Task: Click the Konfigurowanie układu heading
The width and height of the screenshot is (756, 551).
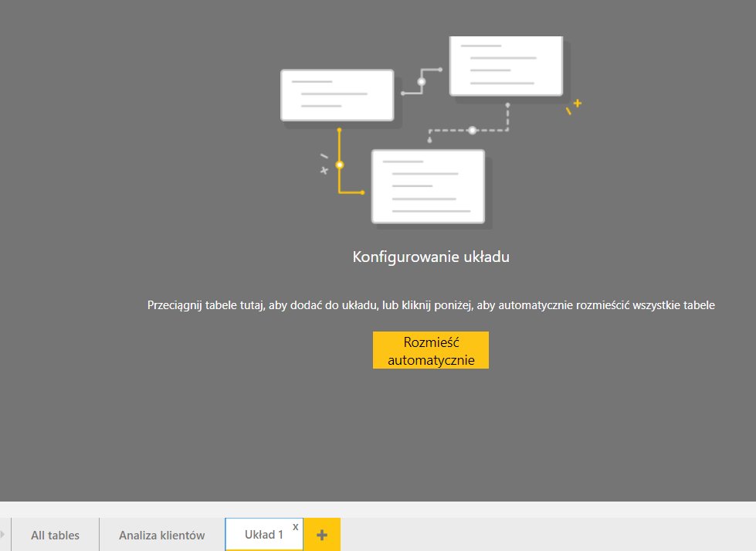Action: coord(430,257)
